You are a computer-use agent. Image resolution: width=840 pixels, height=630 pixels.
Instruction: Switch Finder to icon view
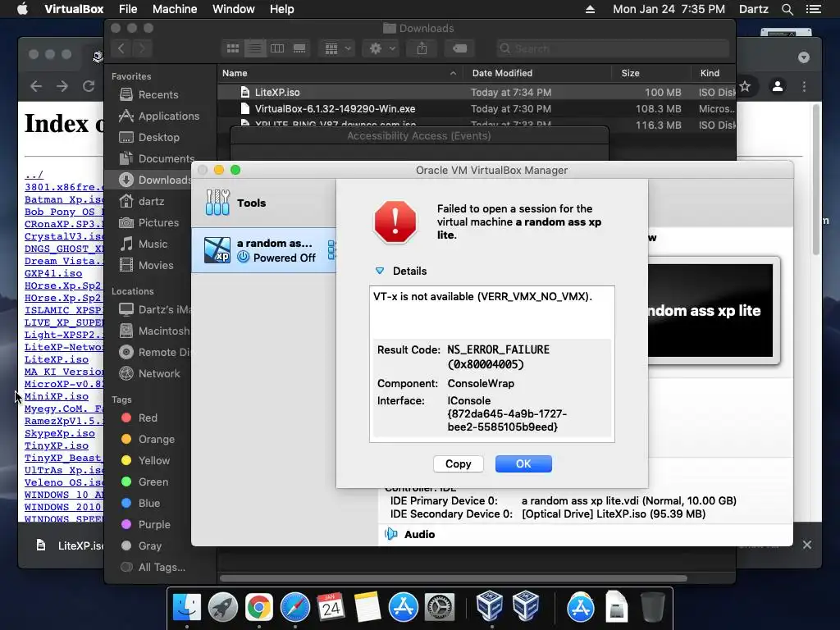pos(233,48)
